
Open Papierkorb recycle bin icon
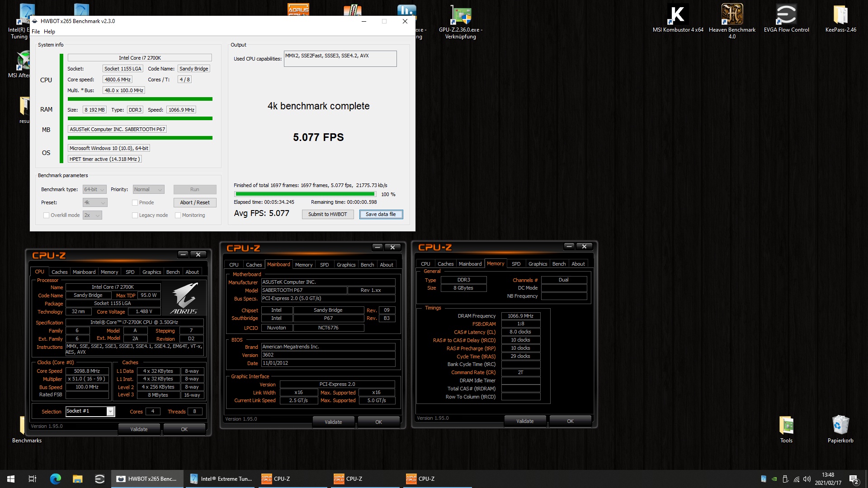[x=840, y=429]
